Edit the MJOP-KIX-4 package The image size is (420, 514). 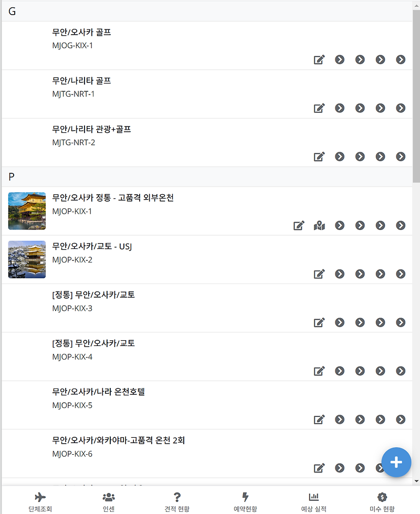pos(319,371)
